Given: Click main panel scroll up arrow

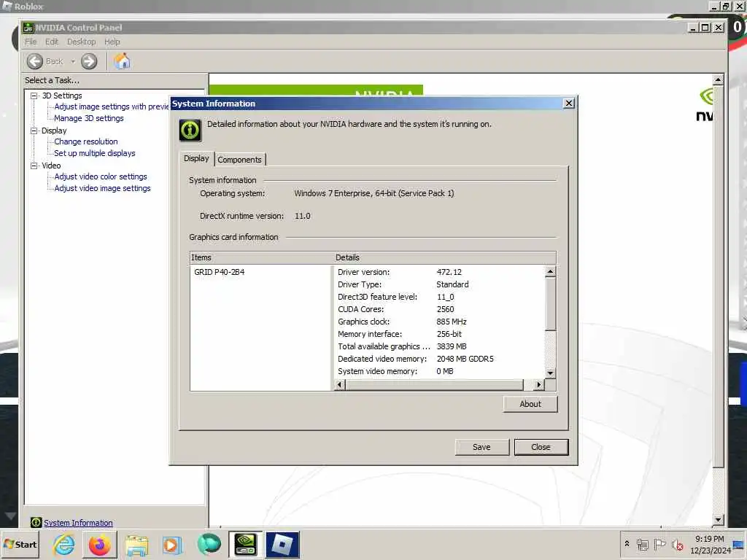Looking at the screenshot, I should [718, 79].
